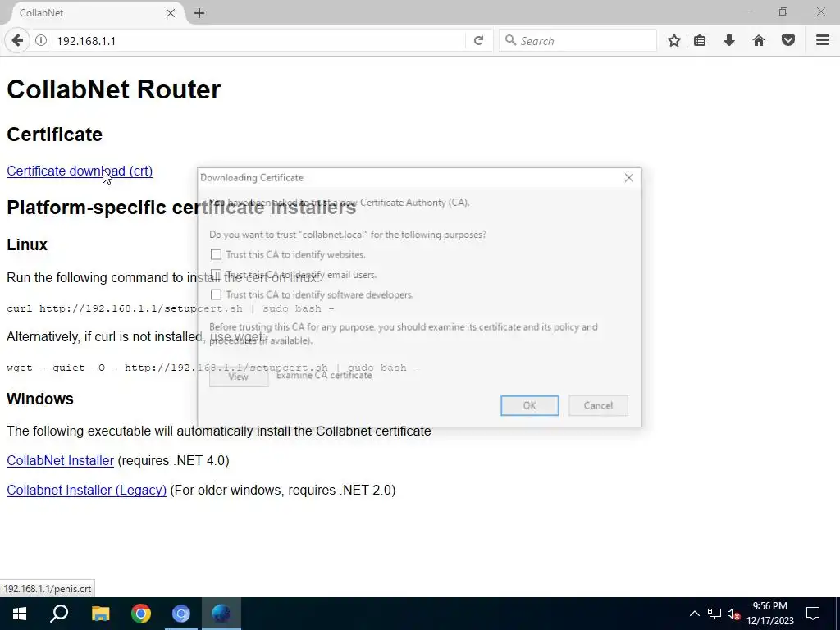840x630 pixels.
Task: Click the Windows heading
Action: point(39,399)
